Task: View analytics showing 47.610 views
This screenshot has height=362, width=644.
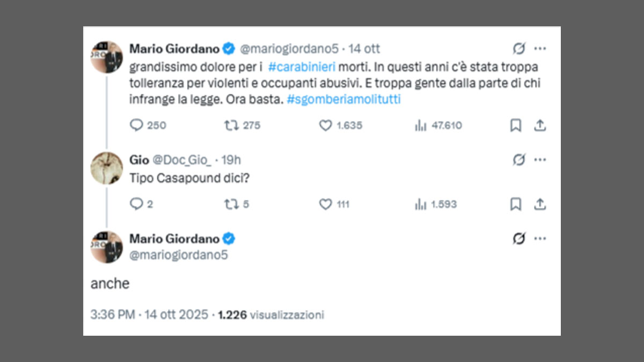Action: (420, 125)
